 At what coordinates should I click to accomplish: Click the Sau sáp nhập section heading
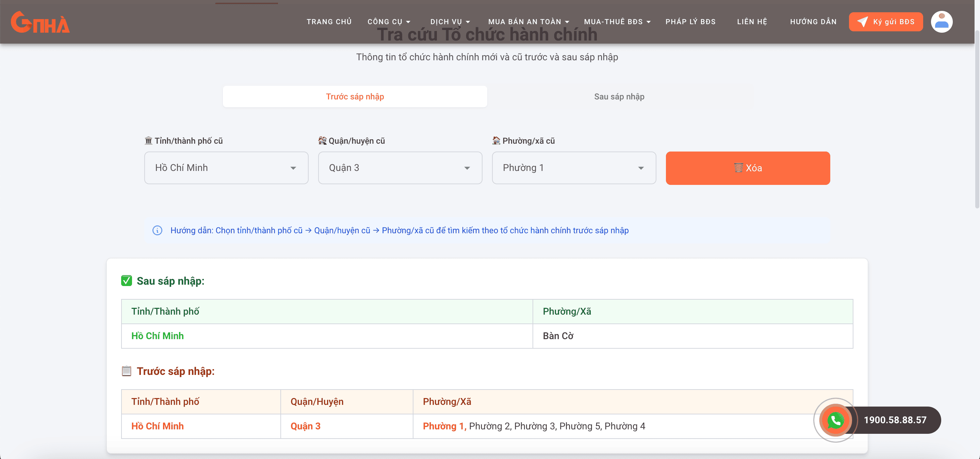pos(170,281)
